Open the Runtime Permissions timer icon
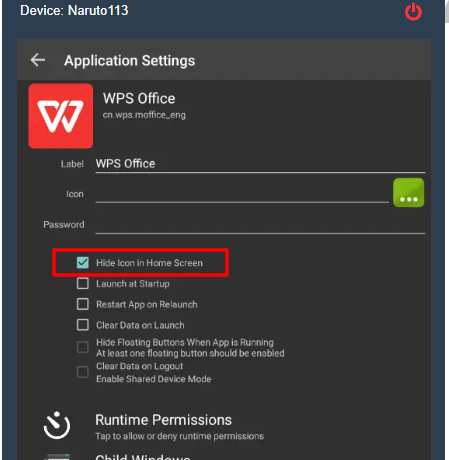Viewport: 449px width, 460px height. click(x=57, y=426)
